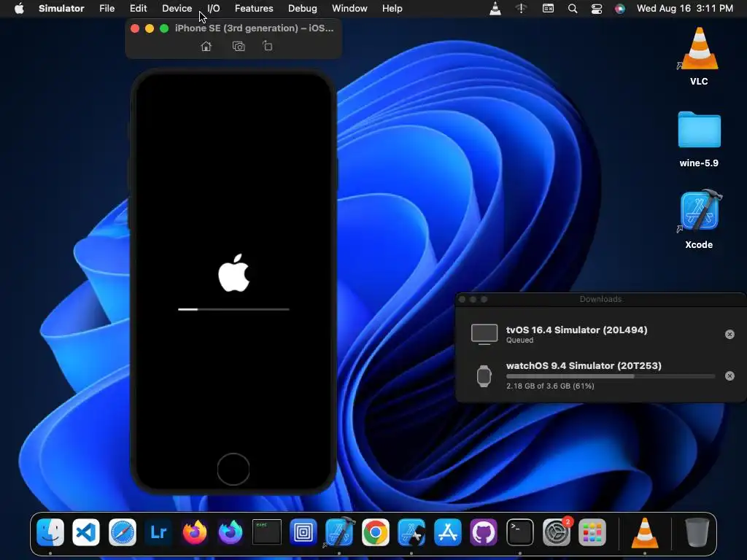The height and width of the screenshot is (560, 747).
Task: Rotate device using the Simulator rotate icon
Action: click(268, 46)
